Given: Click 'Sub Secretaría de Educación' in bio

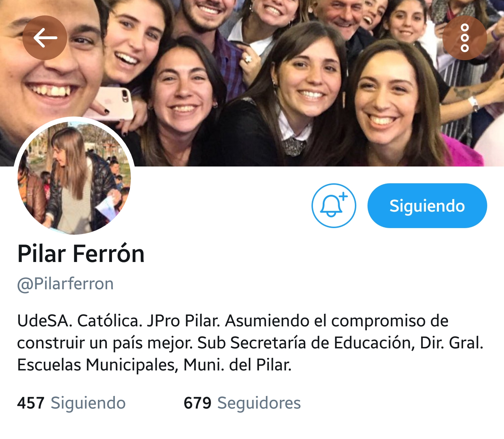Looking at the screenshot, I should coord(304,343).
